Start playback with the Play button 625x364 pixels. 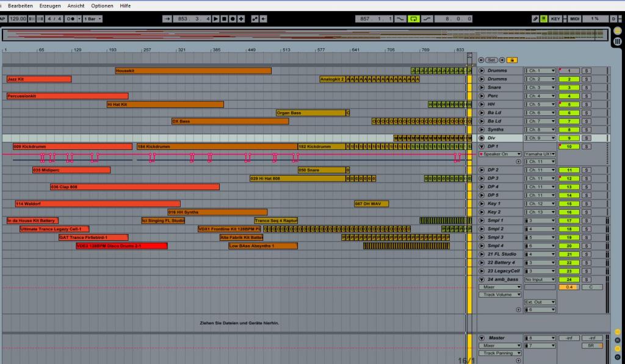tap(215, 19)
